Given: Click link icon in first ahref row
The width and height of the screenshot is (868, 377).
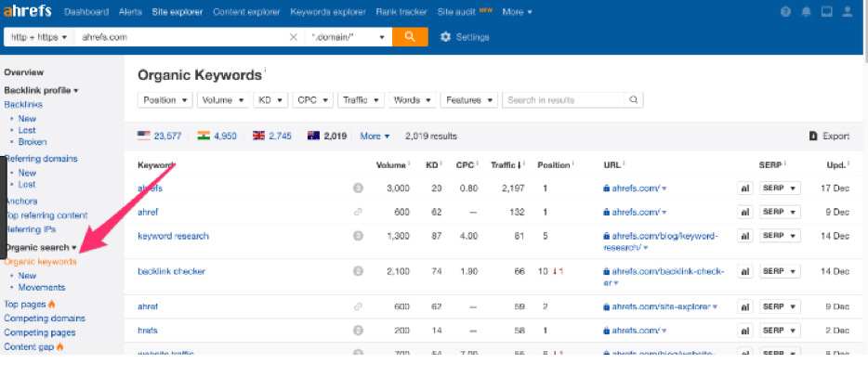Looking at the screenshot, I should point(358,213).
